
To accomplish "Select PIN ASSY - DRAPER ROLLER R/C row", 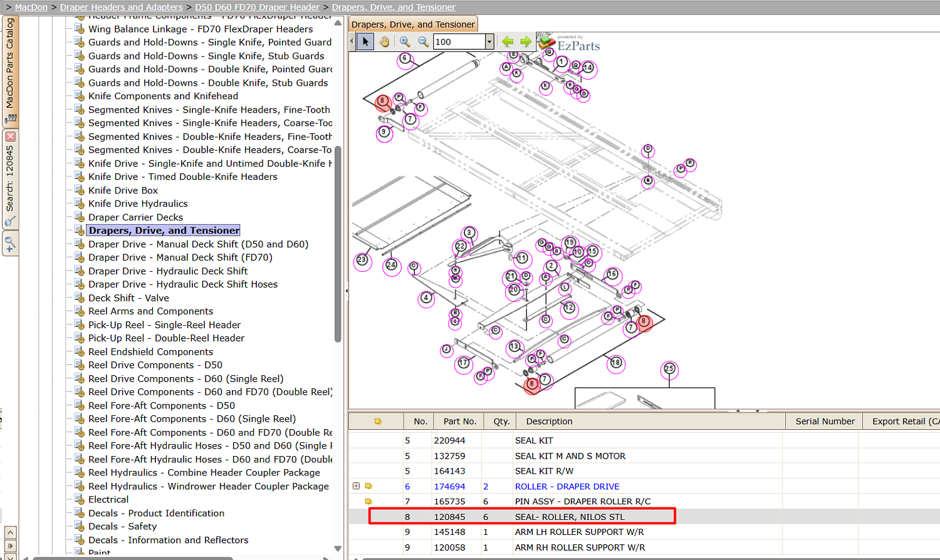I will (x=644, y=501).
